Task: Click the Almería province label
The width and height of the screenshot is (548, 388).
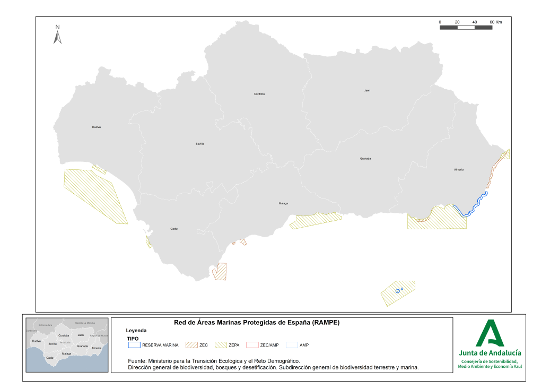Action: click(459, 170)
